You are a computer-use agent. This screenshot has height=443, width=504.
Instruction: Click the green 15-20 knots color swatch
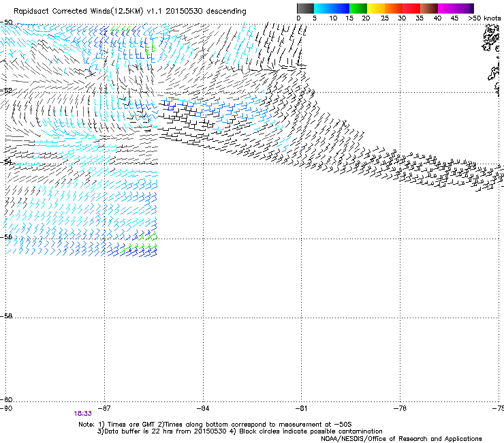[358, 8]
